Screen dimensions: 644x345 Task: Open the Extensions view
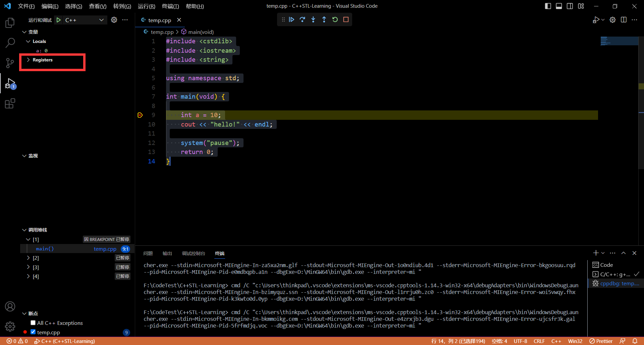[x=10, y=103]
